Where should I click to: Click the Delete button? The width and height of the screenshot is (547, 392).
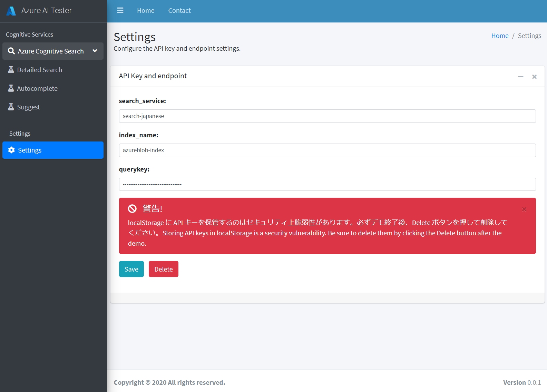164,269
